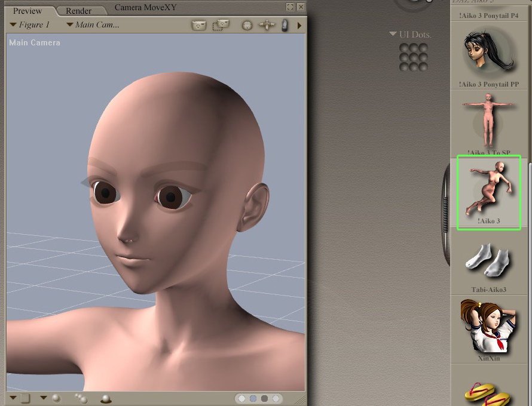Open the document layout dropdown arrow
The width and height of the screenshot is (532, 406).
pos(13,398)
